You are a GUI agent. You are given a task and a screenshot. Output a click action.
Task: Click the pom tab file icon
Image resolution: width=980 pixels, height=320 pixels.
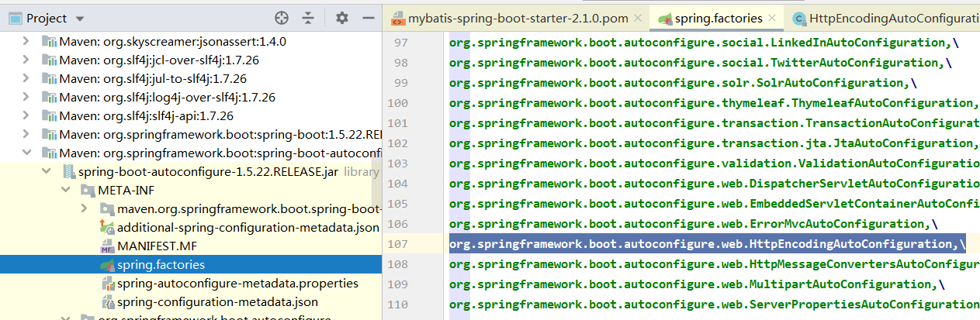[397, 18]
